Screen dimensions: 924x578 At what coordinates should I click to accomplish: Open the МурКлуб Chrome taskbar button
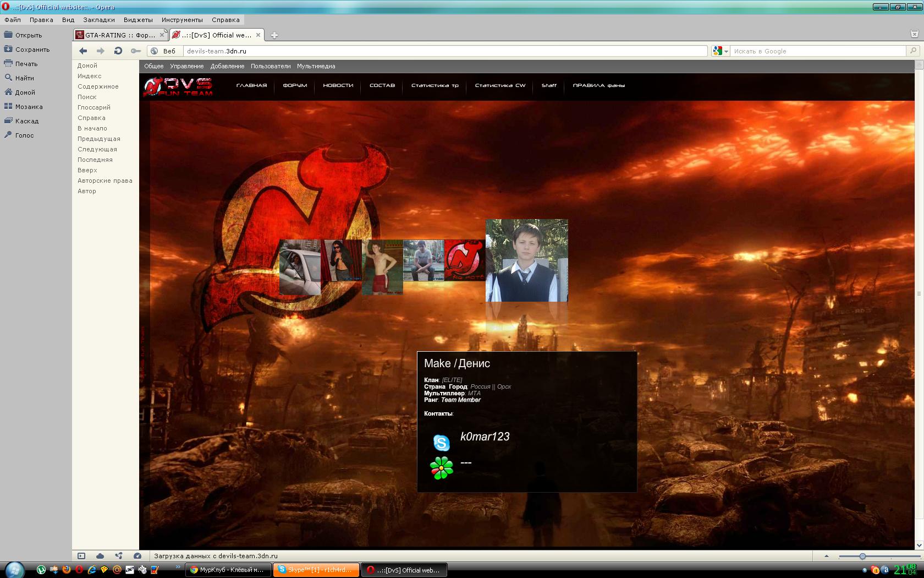coord(228,570)
